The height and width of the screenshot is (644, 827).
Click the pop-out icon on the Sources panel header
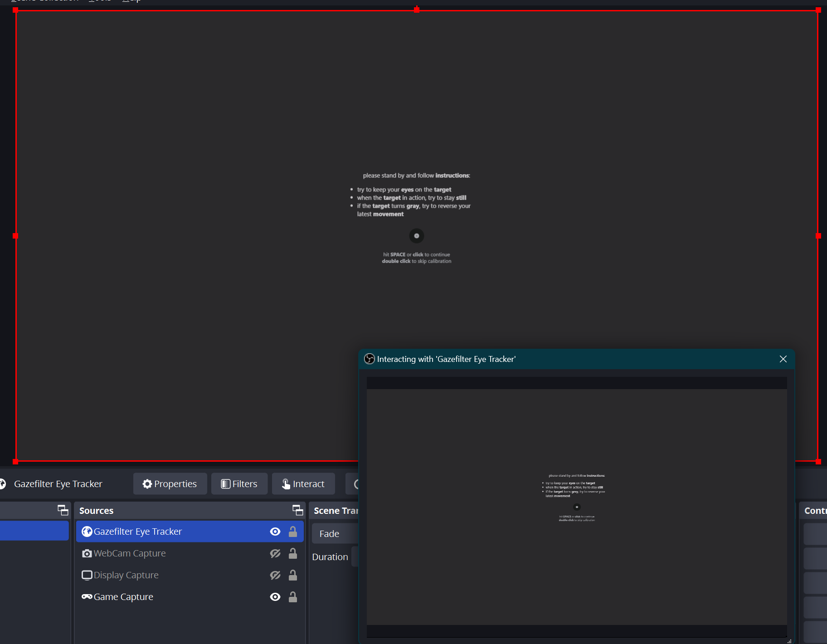tap(298, 510)
